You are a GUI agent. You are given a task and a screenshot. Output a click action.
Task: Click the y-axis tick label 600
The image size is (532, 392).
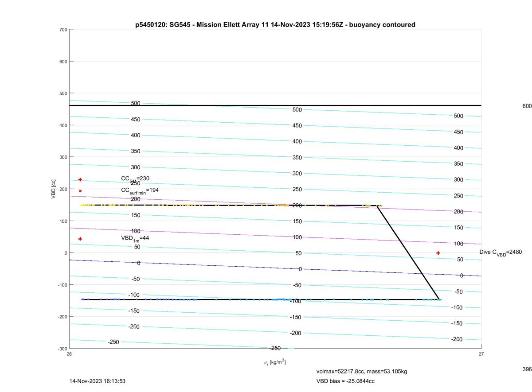point(63,62)
